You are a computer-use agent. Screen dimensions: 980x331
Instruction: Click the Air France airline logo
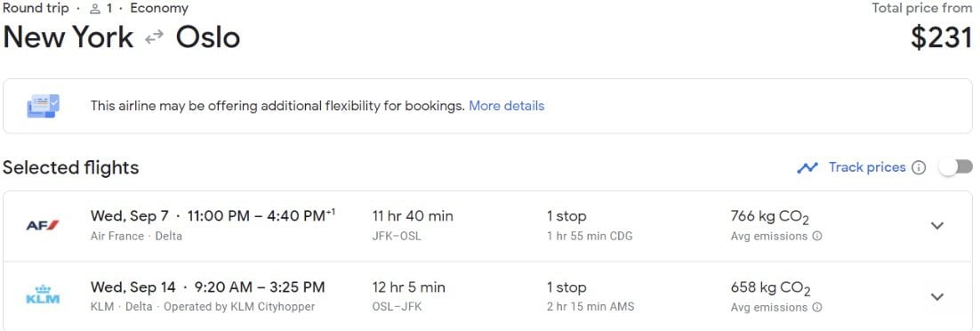tap(43, 225)
